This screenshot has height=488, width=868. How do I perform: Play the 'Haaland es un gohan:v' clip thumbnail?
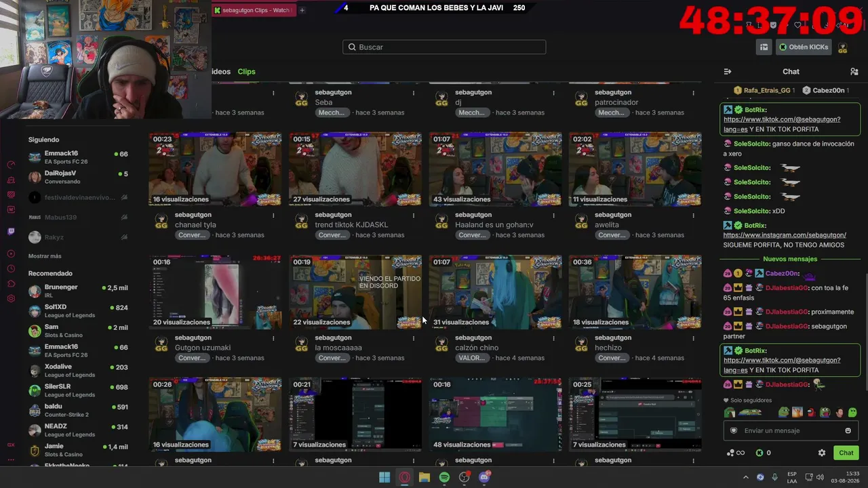pos(495,169)
